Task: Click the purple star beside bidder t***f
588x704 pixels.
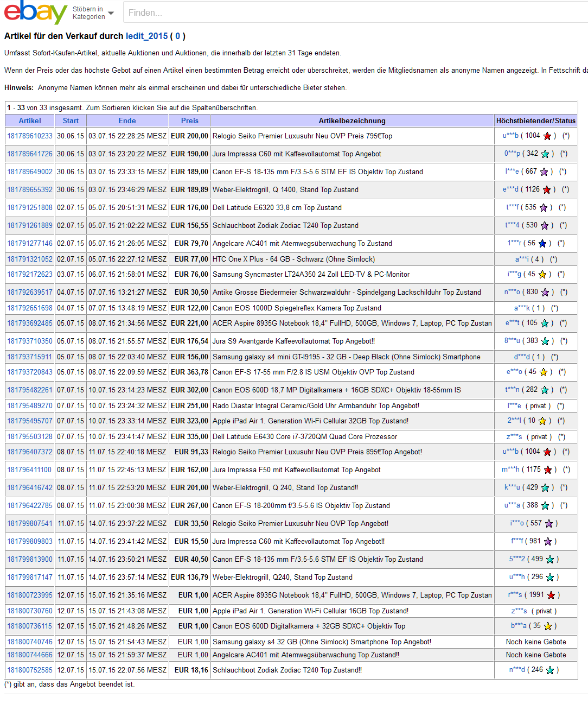Action: 544,208
